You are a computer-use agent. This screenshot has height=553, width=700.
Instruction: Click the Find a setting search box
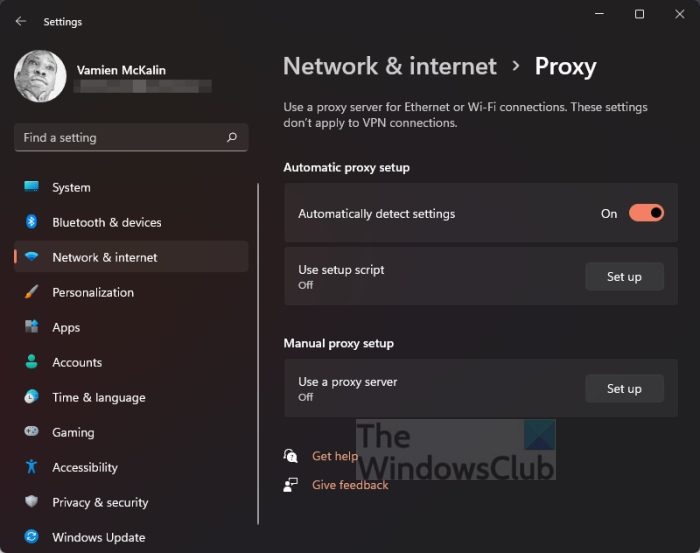coord(120,138)
